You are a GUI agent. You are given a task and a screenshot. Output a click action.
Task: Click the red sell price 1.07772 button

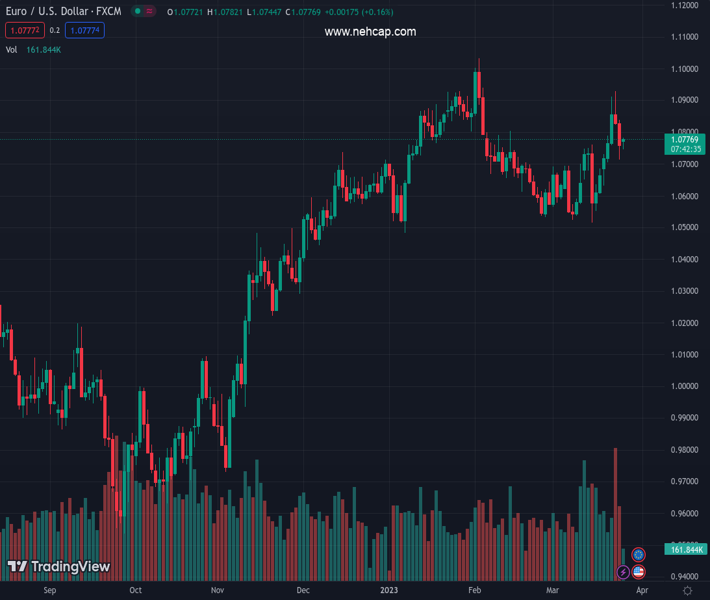[x=25, y=31]
